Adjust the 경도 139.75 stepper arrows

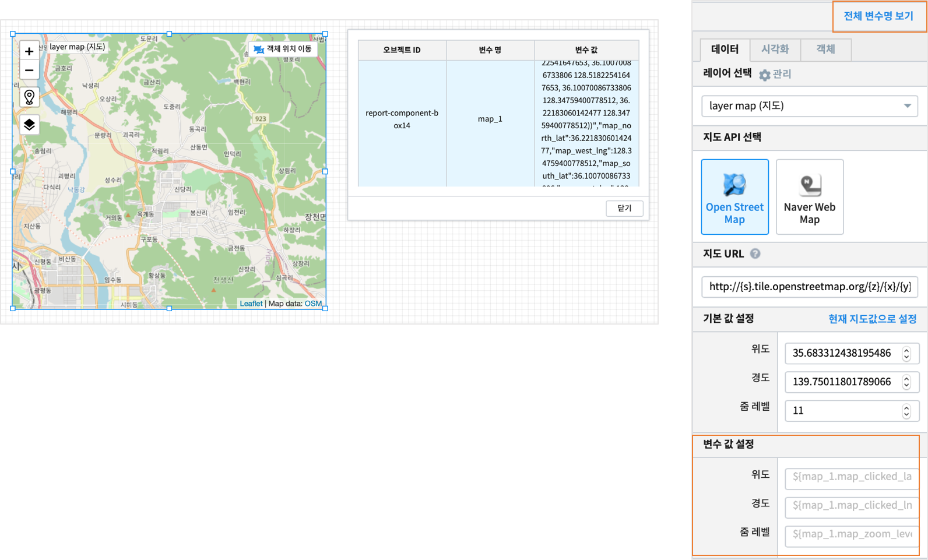(906, 382)
